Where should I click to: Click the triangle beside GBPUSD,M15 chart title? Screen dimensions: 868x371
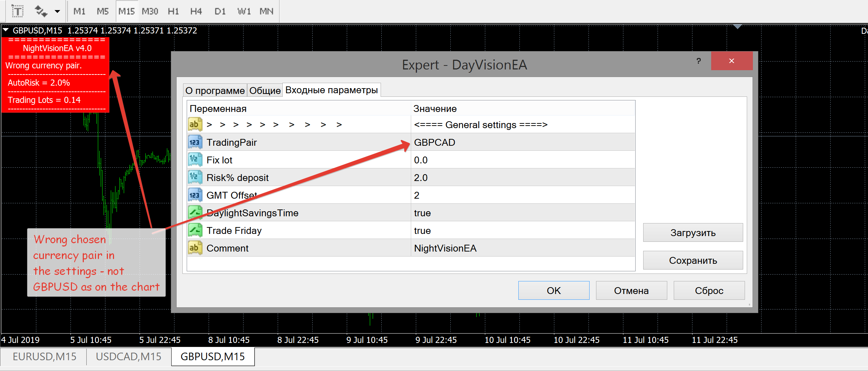point(6,30)
